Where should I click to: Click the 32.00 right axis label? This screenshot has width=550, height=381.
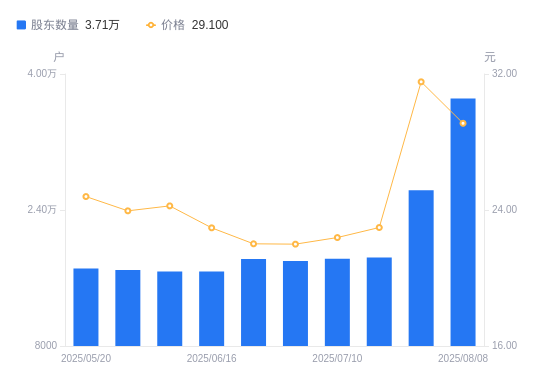[x=504, y=73]
